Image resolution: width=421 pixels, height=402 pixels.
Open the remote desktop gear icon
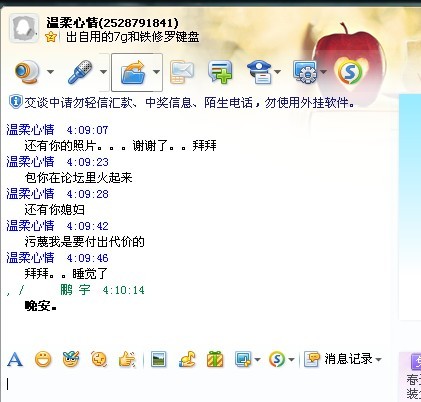305,72
